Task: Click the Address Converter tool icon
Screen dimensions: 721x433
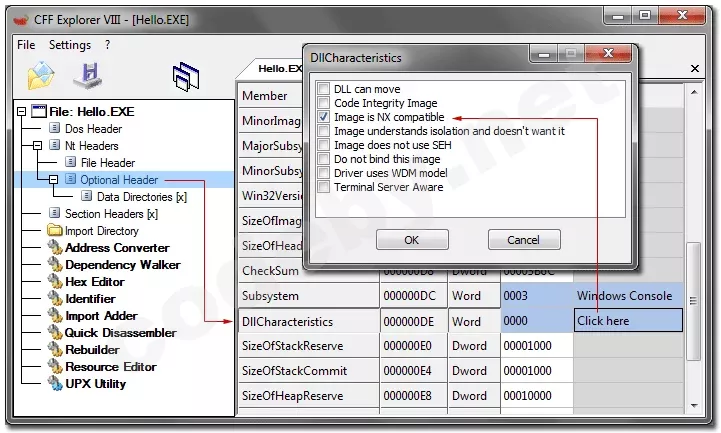Action: click(55, 247)
